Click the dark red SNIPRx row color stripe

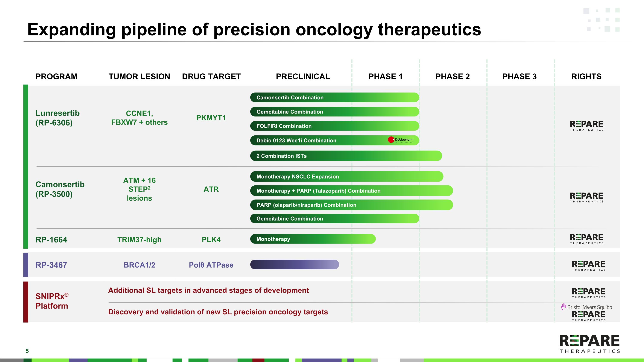click(x=26, y=302)
